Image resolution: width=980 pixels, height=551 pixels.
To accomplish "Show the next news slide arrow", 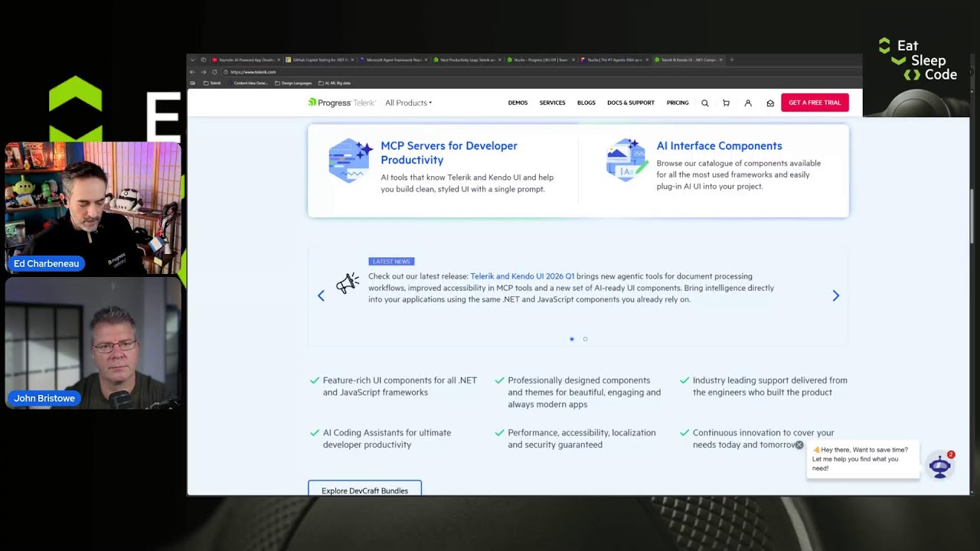I will pos(835,295).
